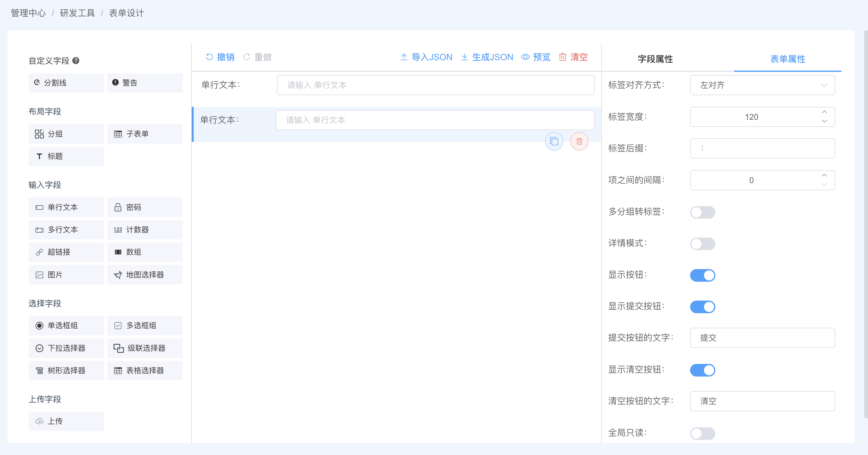Viewport: 868px width, 455px height.
Task: Add the 多行文本 textarea field
Action: coord(66,229)
